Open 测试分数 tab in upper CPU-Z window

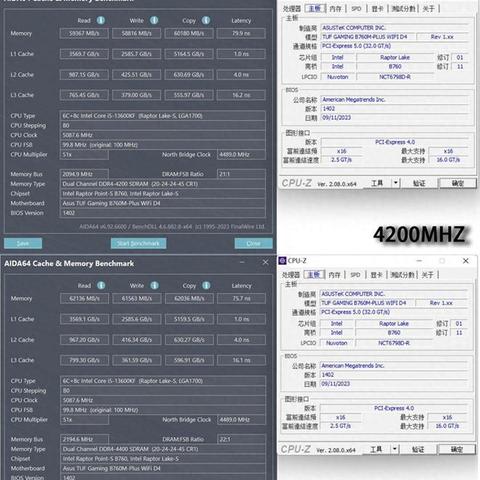pos(403,9)
